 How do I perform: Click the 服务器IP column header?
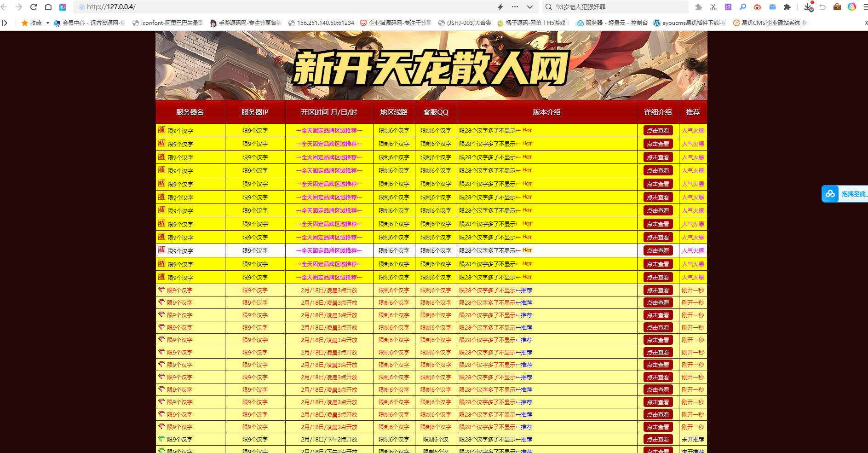point(255,112)
